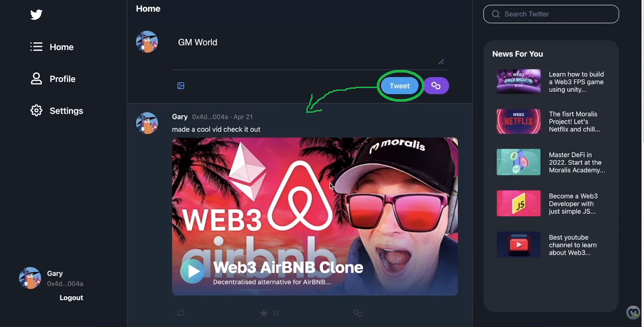Open the Master DeFi in 2022 news item

coord(551,162)
